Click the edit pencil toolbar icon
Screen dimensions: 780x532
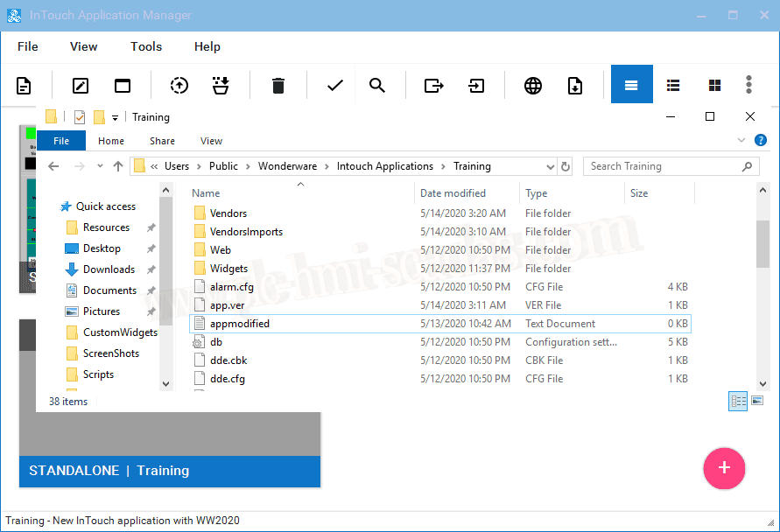tap(81, 85)
